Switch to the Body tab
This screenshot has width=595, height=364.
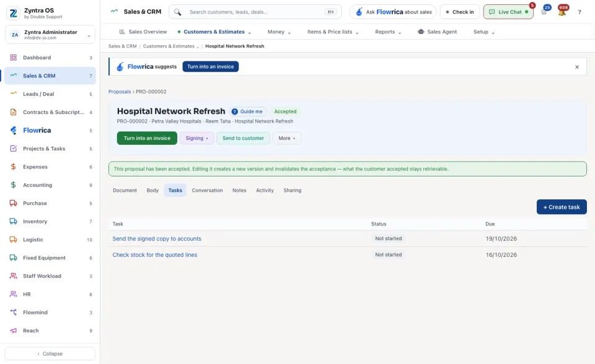coord(152,190)
